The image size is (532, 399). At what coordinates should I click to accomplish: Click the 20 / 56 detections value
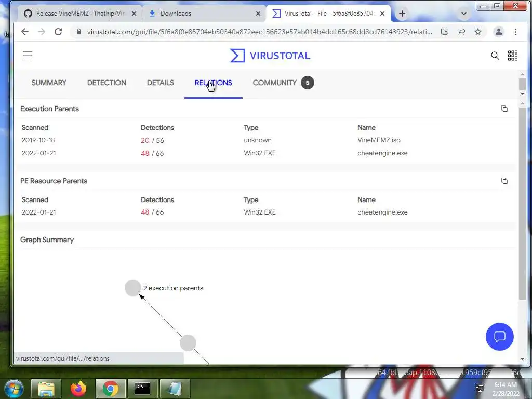point(152,140)
